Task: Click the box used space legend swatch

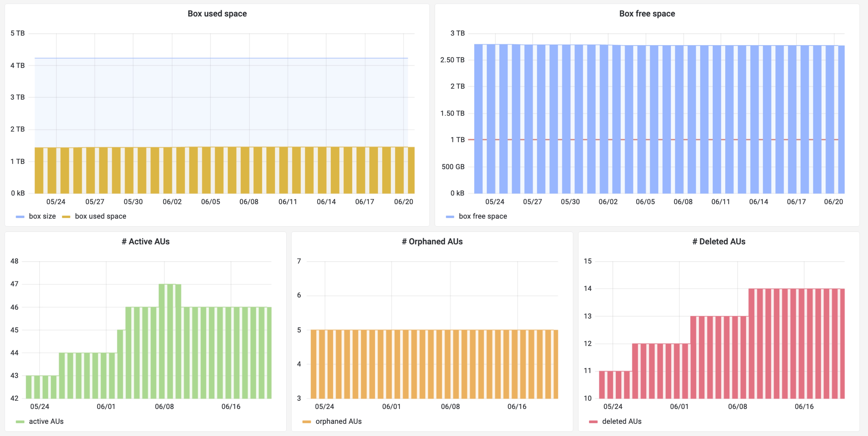Action: point(66,217)
